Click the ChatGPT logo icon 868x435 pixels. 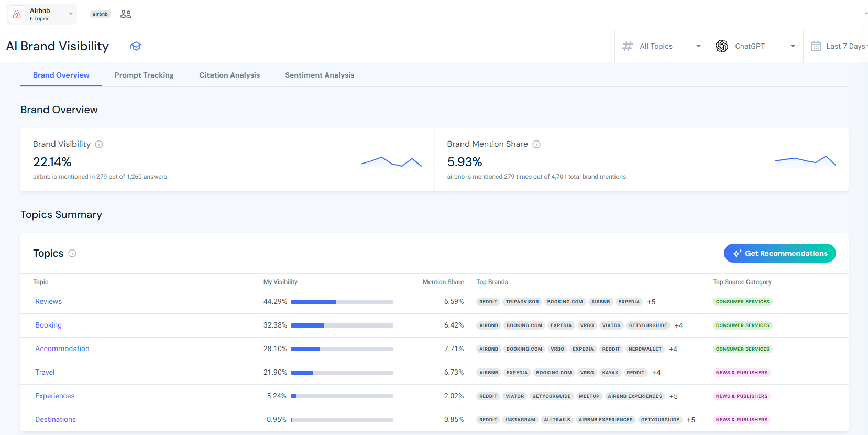[722, 46]
